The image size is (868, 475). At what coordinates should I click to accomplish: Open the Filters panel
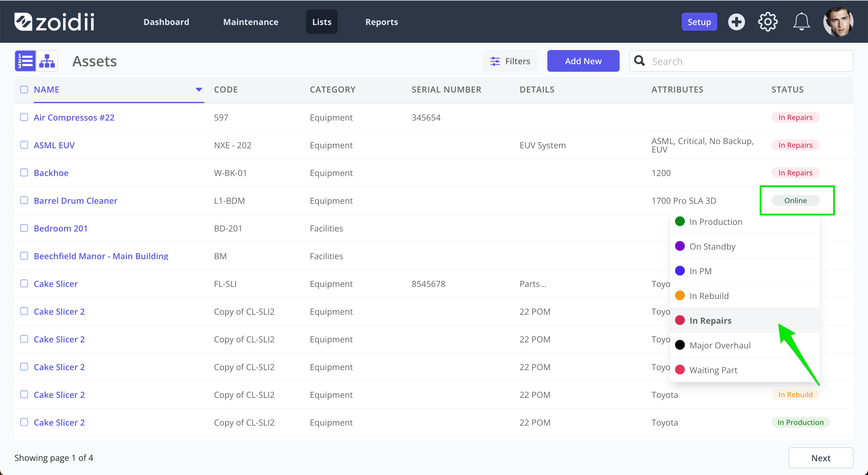[x=510, y=61]
